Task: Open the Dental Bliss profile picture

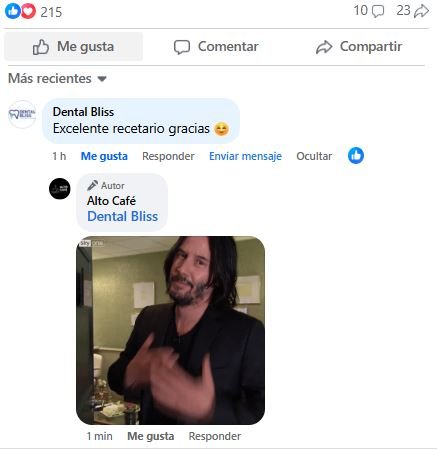Action: tap(22, 114)
